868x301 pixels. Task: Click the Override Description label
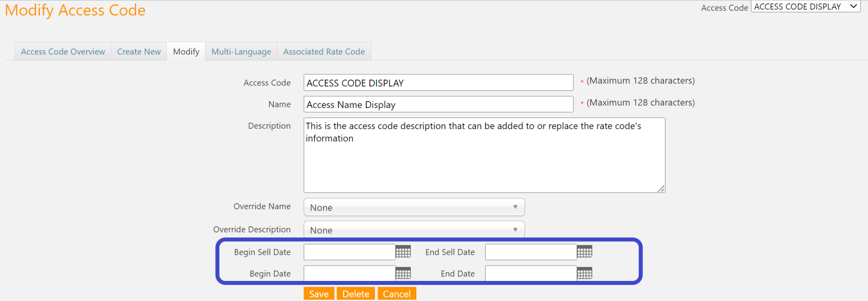coord(252,229)
